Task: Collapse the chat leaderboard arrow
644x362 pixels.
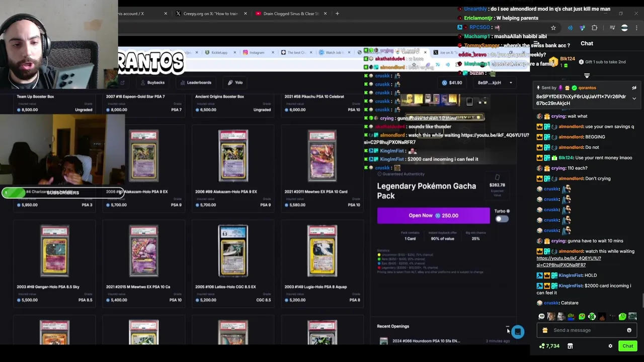Action: tap(587, 76)
